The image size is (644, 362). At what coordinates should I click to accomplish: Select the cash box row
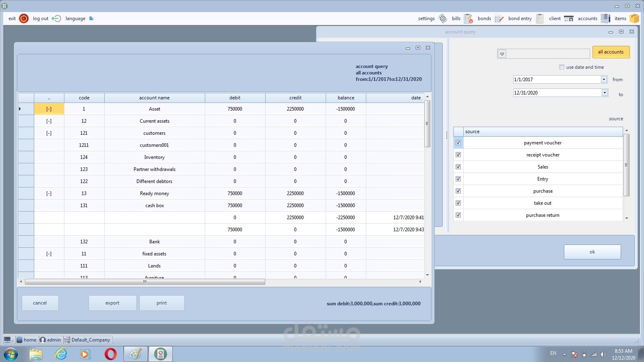point(221,206)
